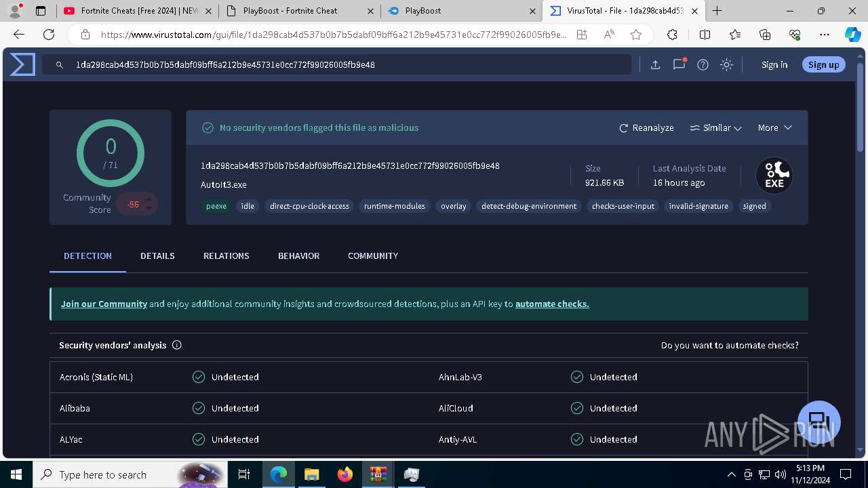Switch to the BEHAVIOR tab
This screenshot has width=868, height=488.
click(x=298, y=256)
